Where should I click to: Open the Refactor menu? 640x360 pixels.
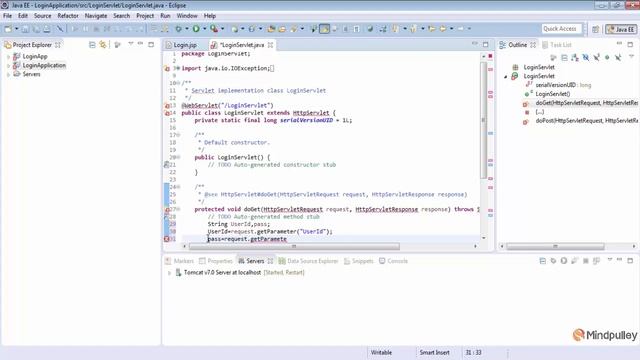point(68,16)
